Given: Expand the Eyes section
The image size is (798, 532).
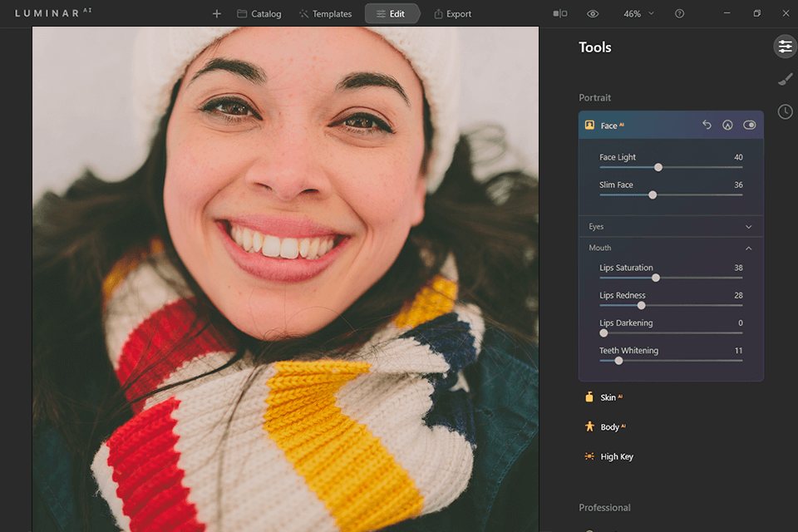Looking at the screenshot, I should click(x=672, y=227).
